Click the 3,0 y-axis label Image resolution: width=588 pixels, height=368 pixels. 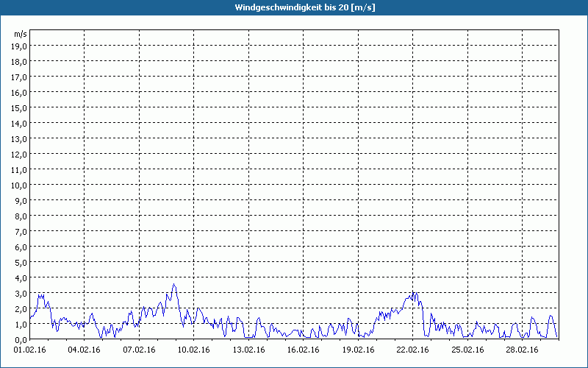click(x=21, y=294)
